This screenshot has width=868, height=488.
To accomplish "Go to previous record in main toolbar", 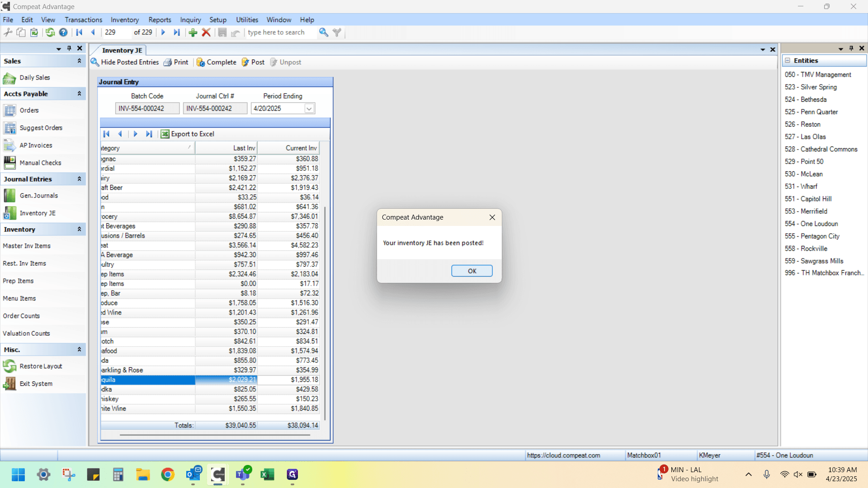I will point(93,32).
